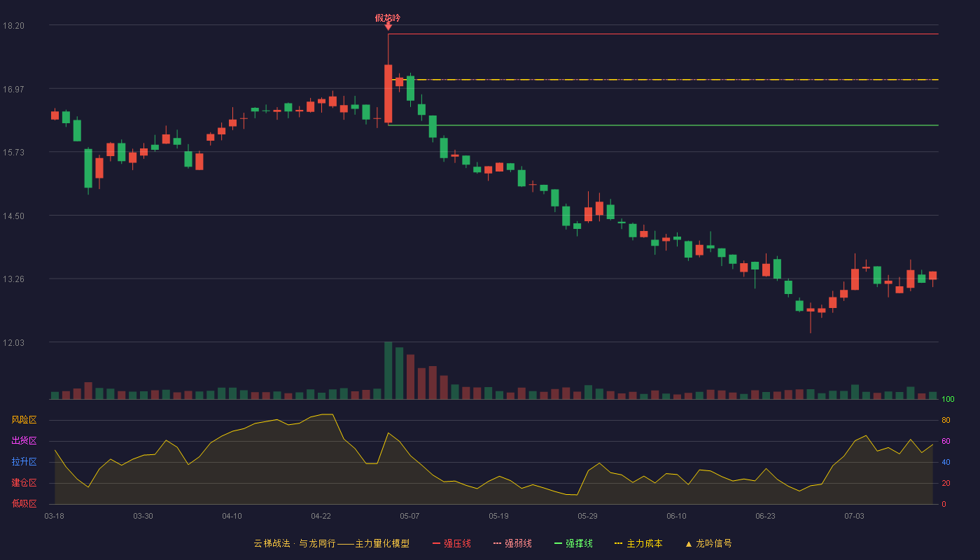Click the 建仓区 zone label
980x560 pixels.
pyautogui.click(x=24, y=483)
